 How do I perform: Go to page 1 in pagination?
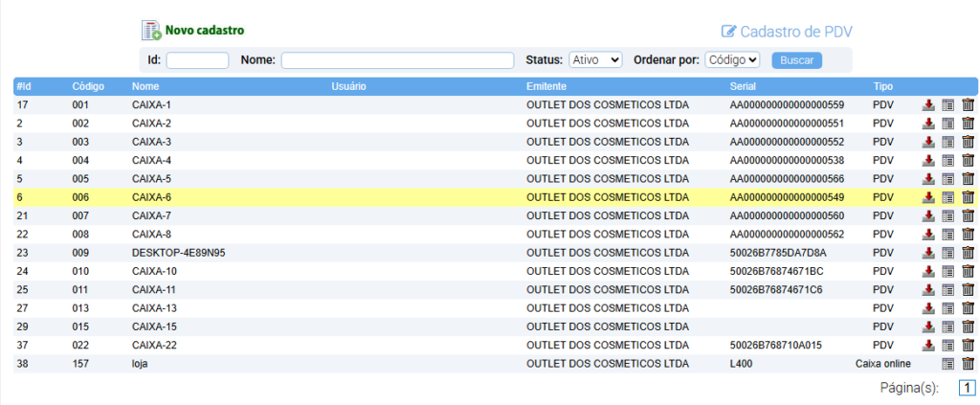coord(967,388)
